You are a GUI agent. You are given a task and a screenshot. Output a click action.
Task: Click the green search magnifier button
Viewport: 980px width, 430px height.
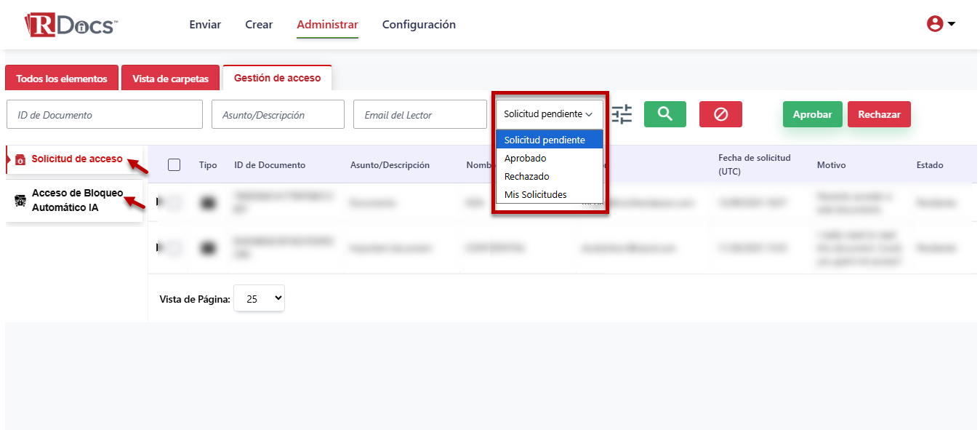(x=664, y=114)
